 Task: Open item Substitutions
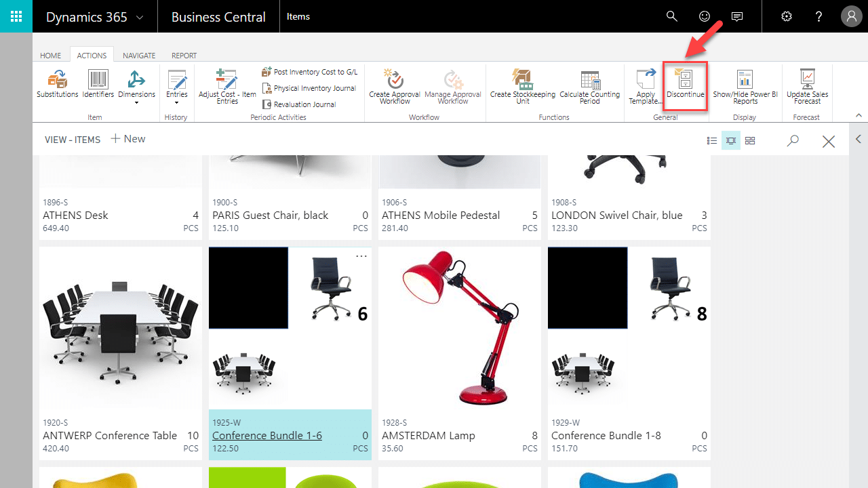(x=57, y=84)
